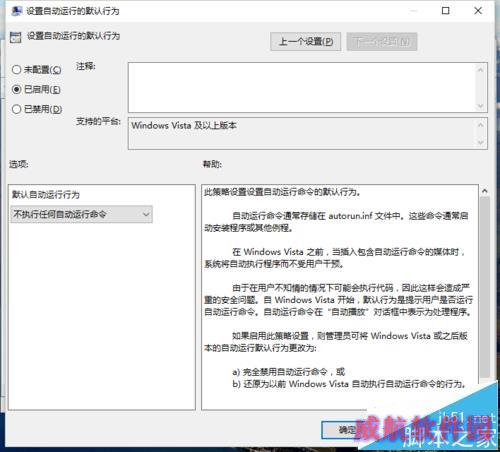Click the supported platform scroll down arrow
This screenshot has width=500, height=452.
coord(481,143)
